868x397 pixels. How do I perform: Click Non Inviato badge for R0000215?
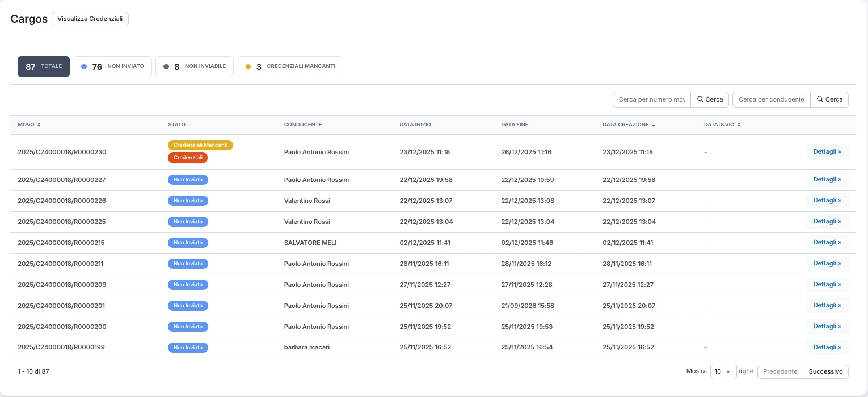point(188,243)
